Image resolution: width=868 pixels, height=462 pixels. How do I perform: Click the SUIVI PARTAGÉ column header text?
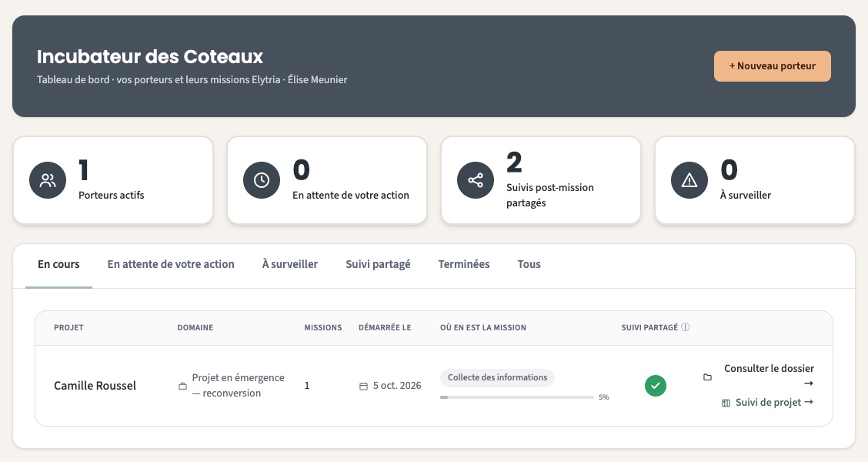pos(649,327)
